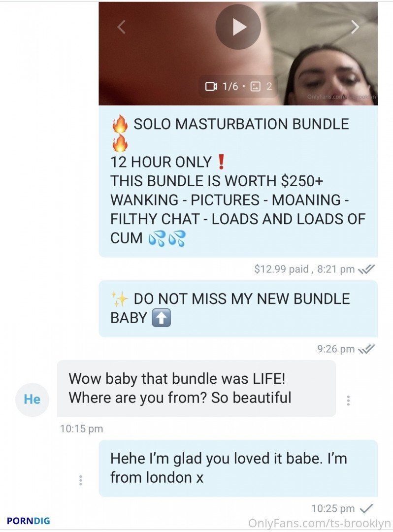Select the 'DO NOT MISS MY NEW BUNDLE' message bubble
The width and height of the screenshot is (393, 532).
(x=238, y=309)
